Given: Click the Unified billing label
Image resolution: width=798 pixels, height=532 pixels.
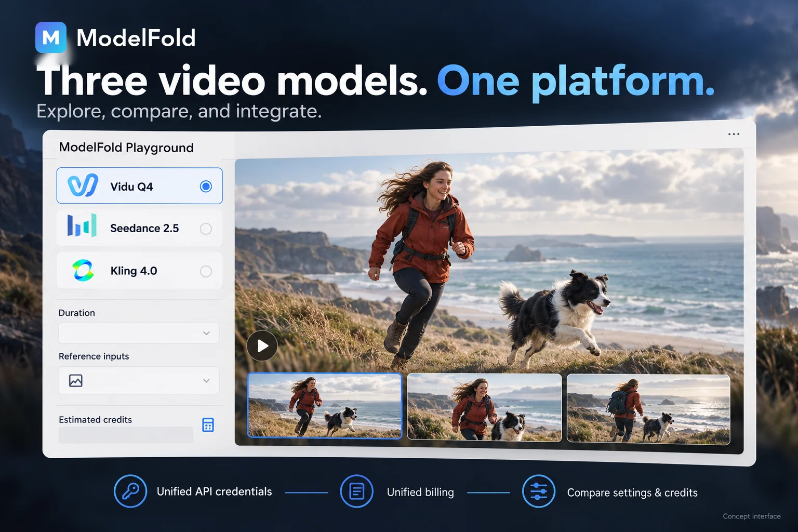Looking at the screenshot, I should tap(420, 492).
